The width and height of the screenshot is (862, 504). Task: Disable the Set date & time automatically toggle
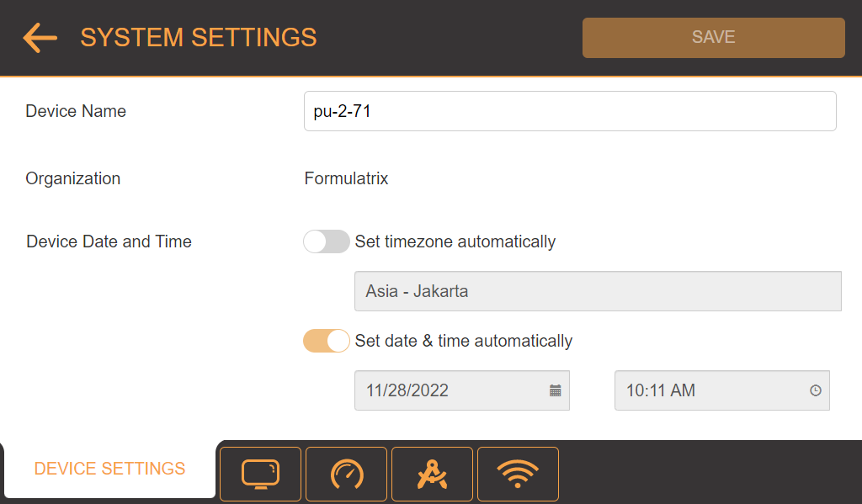326,341
